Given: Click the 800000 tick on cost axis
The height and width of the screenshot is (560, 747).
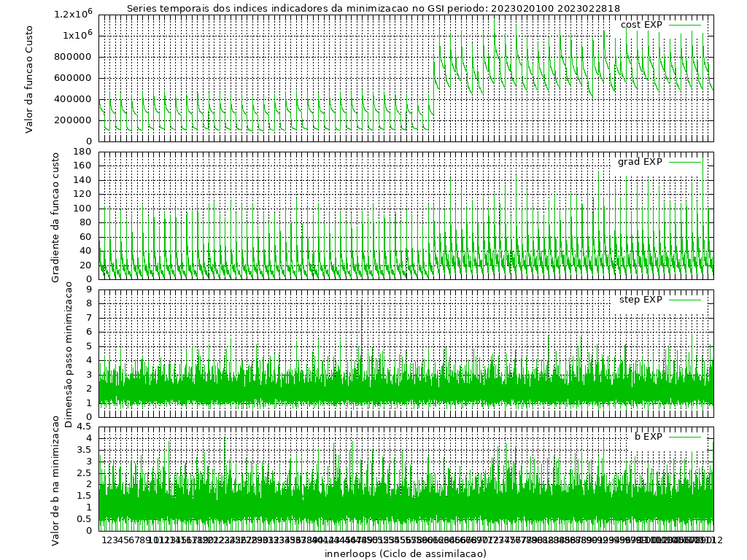Looking at the screenshot, I should click(x=74, y=57).
